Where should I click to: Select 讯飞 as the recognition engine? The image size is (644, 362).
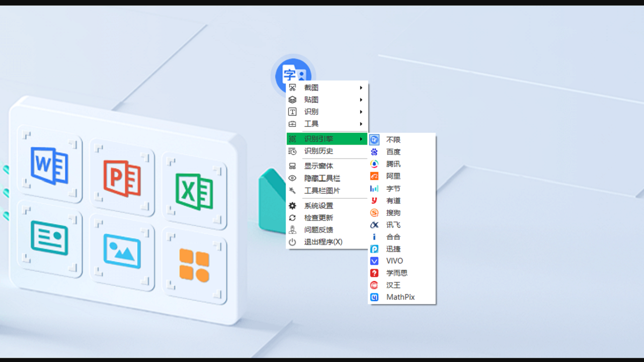click(x=393, y=225)
